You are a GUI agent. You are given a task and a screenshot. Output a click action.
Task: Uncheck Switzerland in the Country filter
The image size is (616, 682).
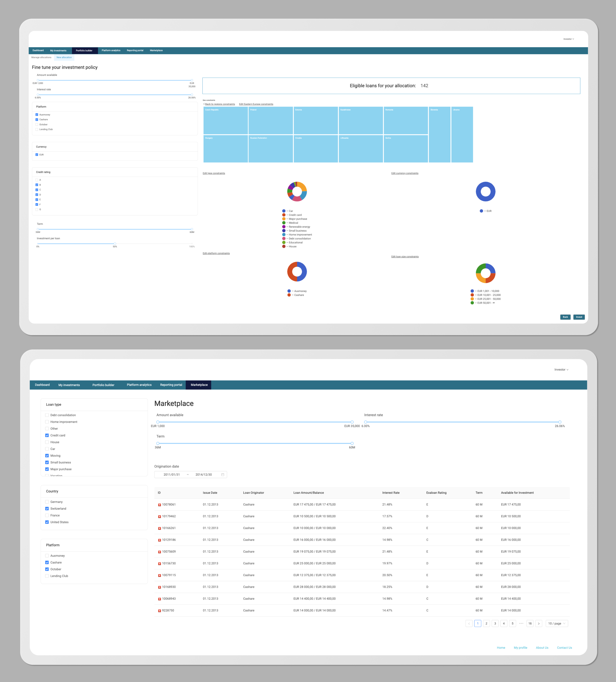click(x=47, y=509)
